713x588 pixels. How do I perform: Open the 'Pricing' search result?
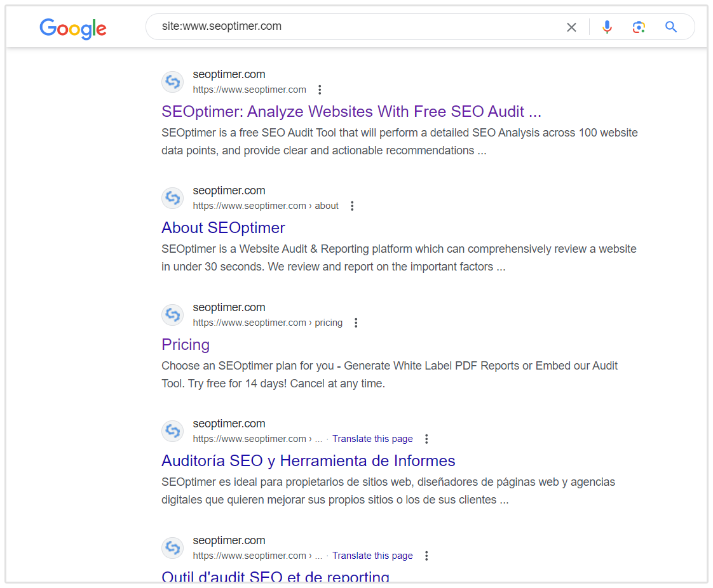coord(186,345)
